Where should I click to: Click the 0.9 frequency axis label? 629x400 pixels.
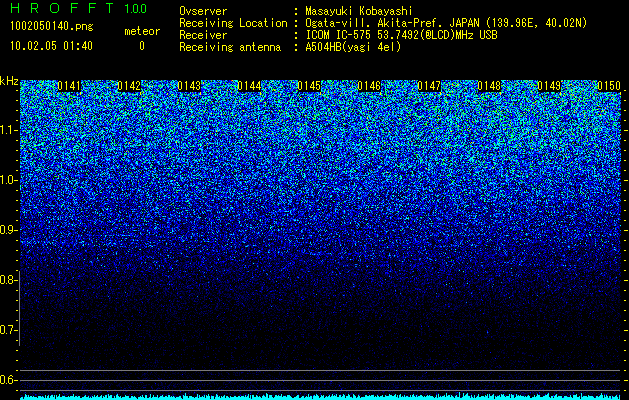coord(8,230)
